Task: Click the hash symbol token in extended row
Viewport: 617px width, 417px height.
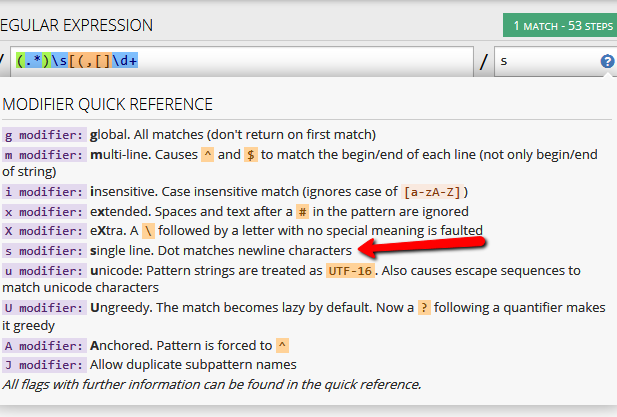Action: coord(302,212)
